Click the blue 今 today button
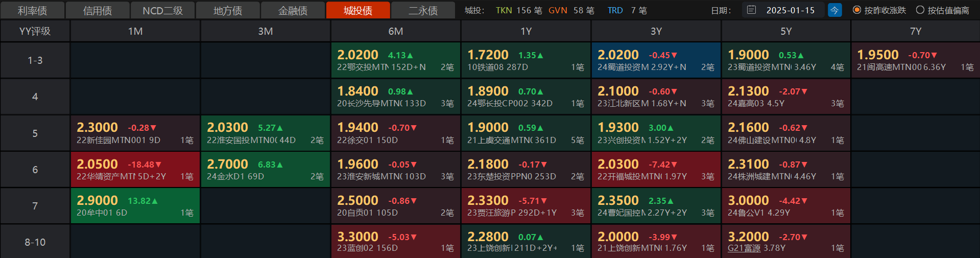 834,10
